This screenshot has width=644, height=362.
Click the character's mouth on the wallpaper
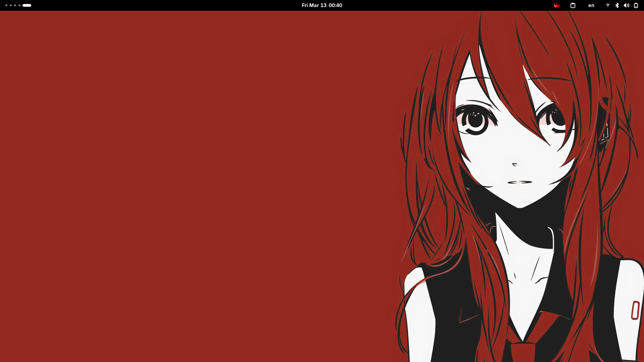[520, 182]
